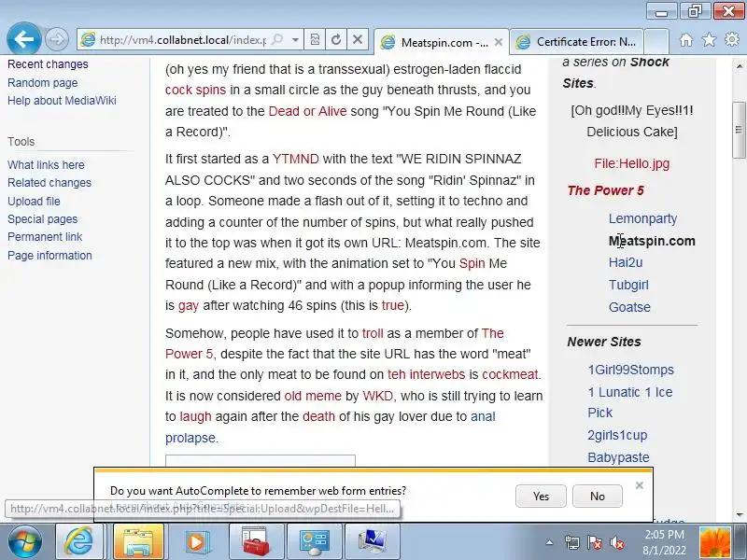This screenshot has height=560, width=747.
Task: Open the Random page link
Action: coord(42,83)
